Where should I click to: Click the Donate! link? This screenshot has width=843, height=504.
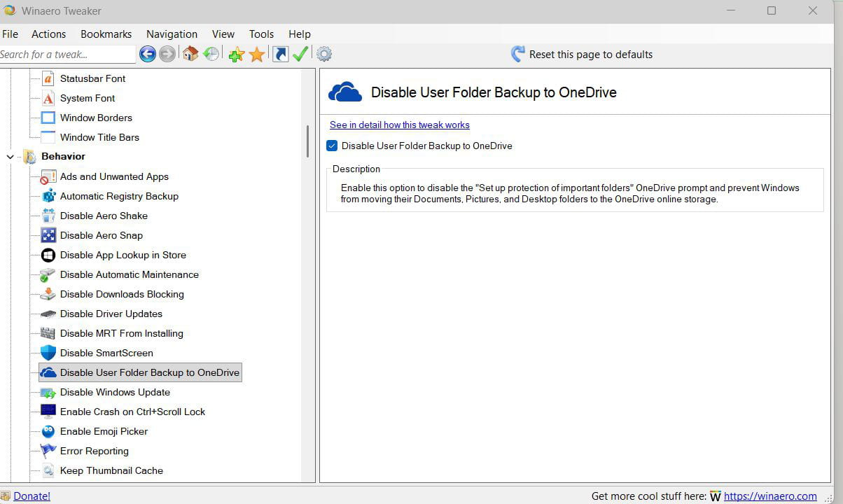tap(32, 496)
